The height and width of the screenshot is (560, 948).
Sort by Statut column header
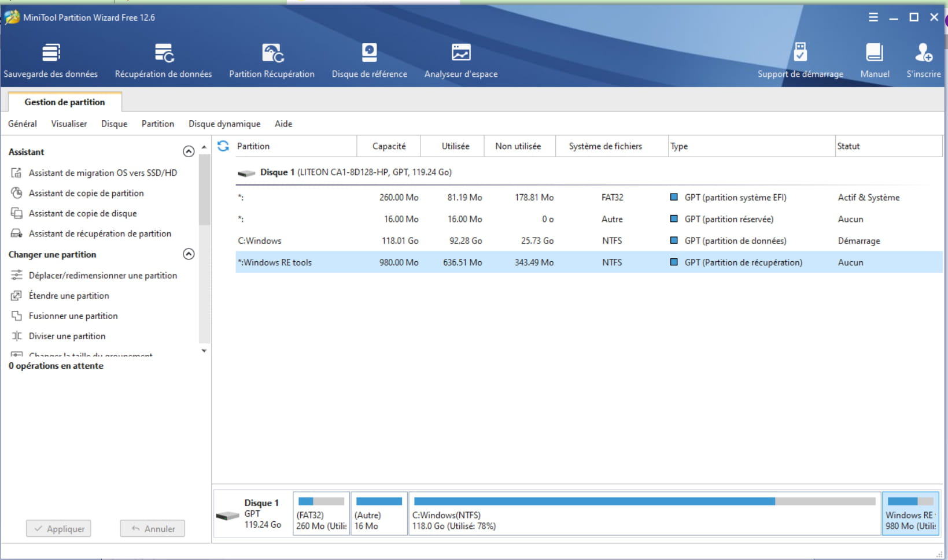click(888, 146)
